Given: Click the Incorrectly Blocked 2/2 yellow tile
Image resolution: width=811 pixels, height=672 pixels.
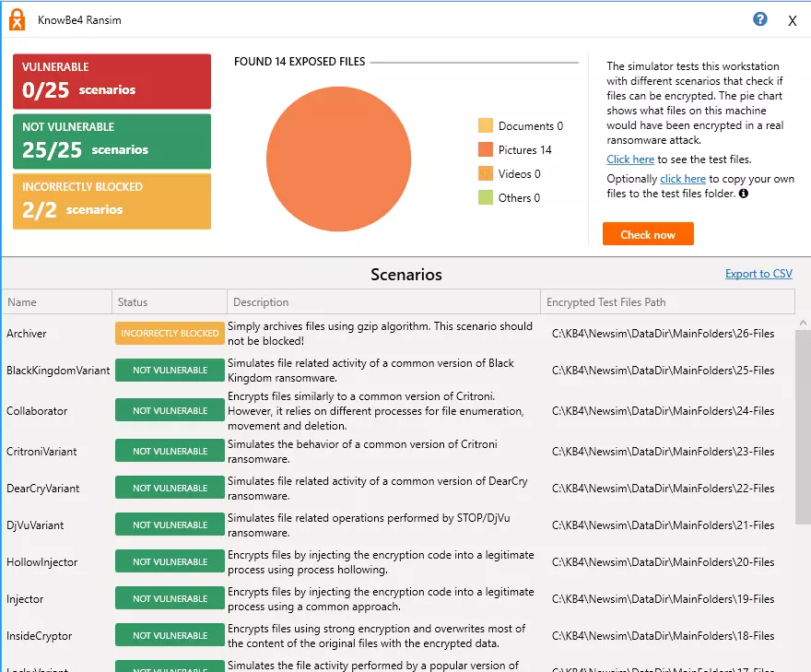Looking at the screenshot, I should coord(112,201).
